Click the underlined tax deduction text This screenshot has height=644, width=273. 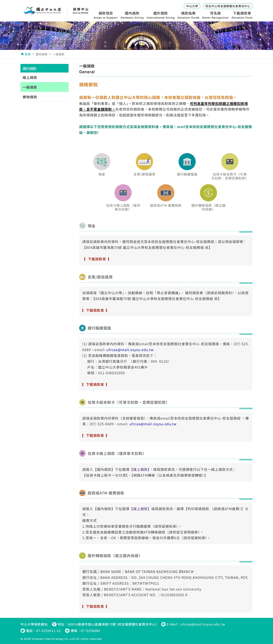pyautogui.click(x=163, y=107)
